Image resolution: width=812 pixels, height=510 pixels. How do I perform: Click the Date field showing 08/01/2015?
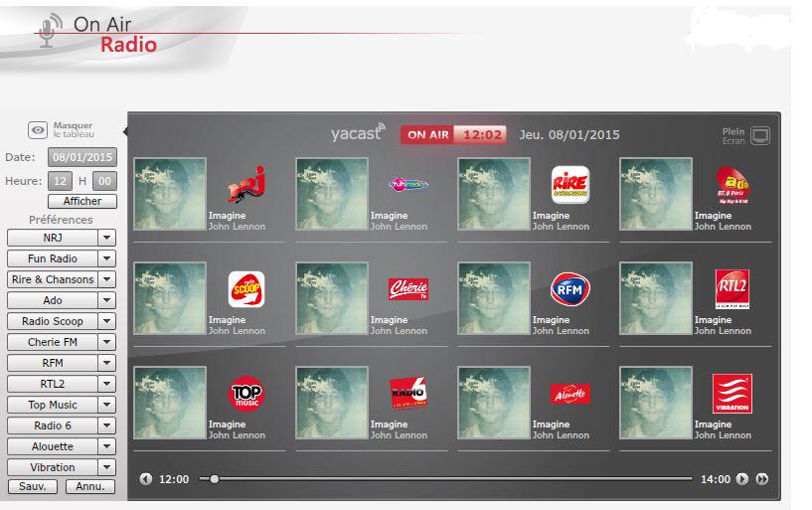[x=82, y=157]
